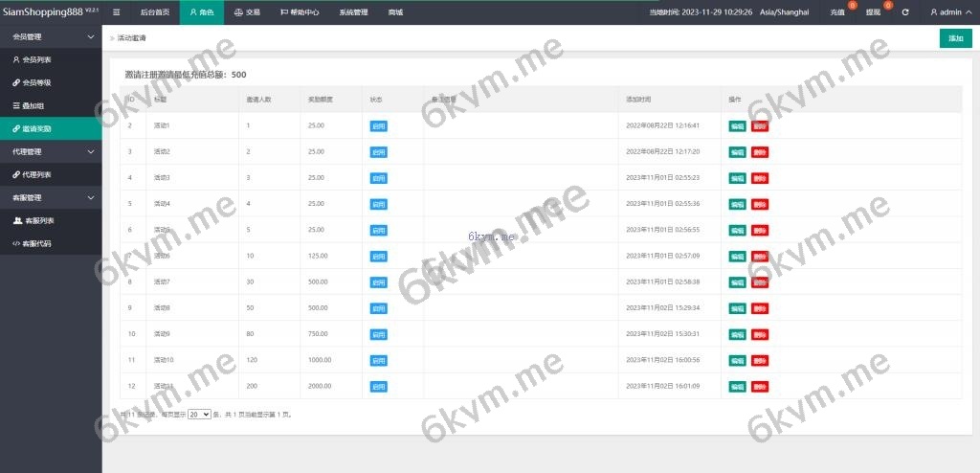Open 代理列表 in the sidebar
The width and height of the screenshot is (980, 473).
(x=36, y=174)
